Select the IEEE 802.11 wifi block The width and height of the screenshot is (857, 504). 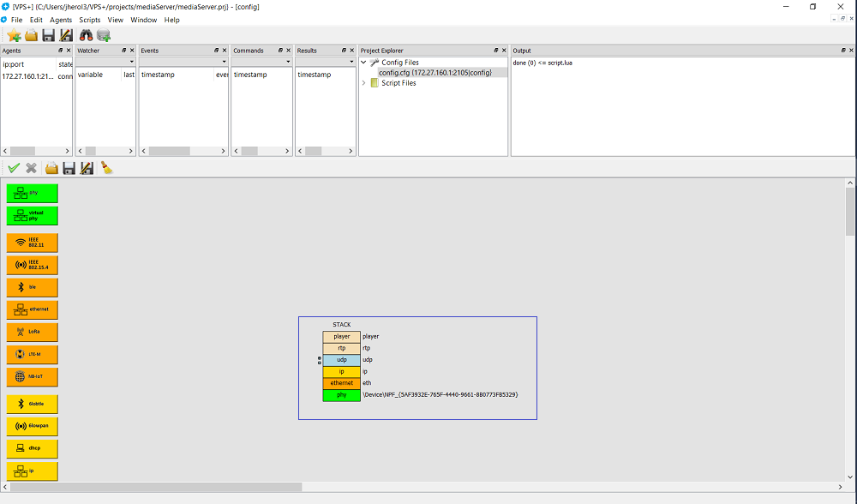point(33,243)
